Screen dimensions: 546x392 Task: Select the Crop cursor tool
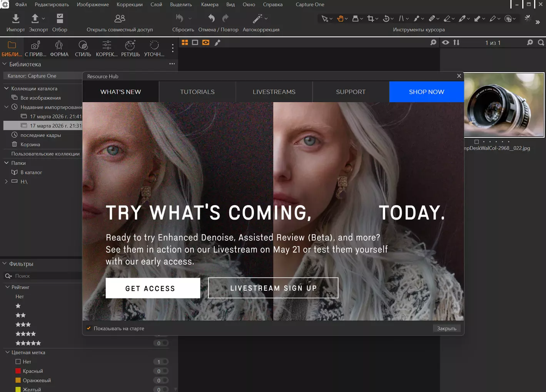(371, 18)
